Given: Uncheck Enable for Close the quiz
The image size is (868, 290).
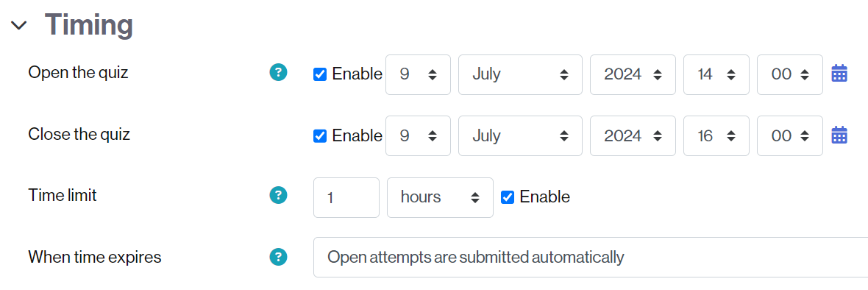Looking at the screenshot, I should coord(319,135).
